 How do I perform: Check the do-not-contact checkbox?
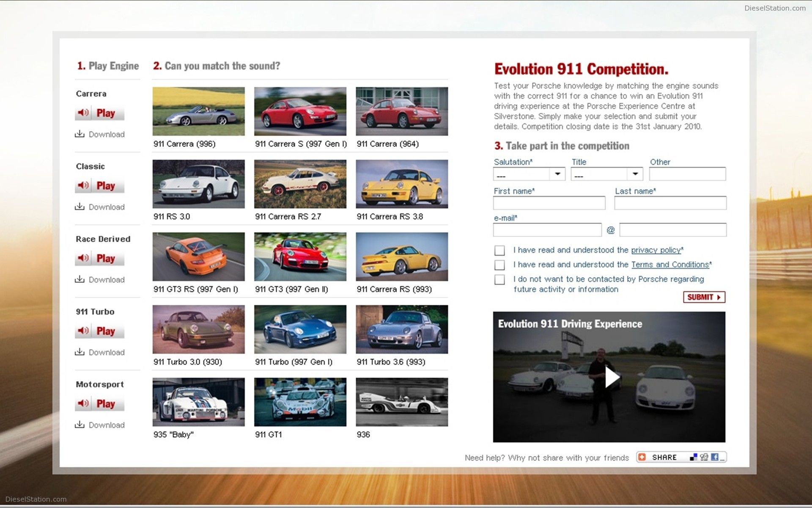pyautogui.click(x=499, y=280)
